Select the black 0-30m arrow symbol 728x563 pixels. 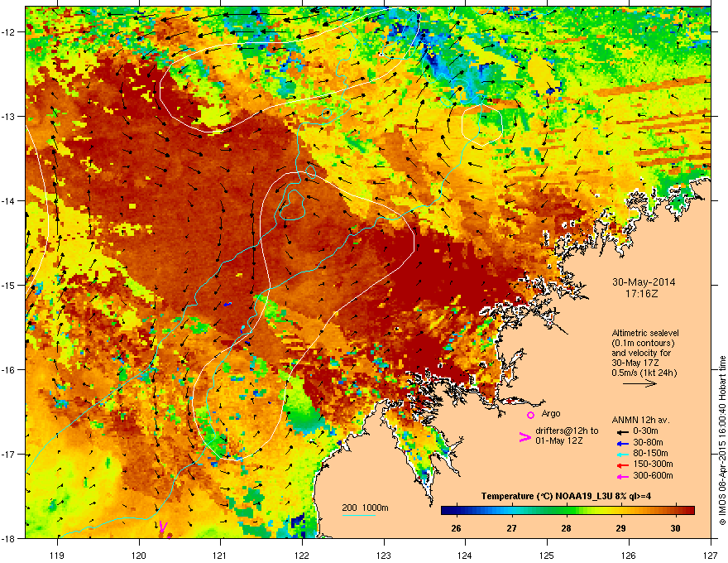[x=622, y=431]
